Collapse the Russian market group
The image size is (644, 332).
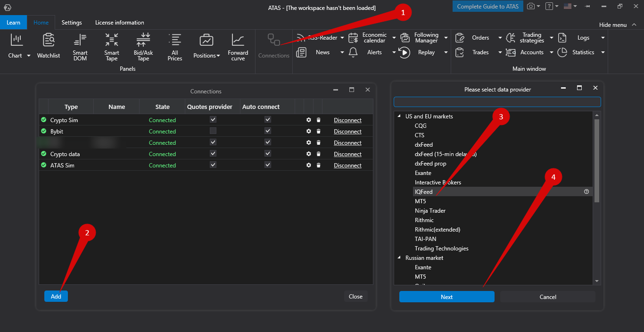[x=399, y=258]
